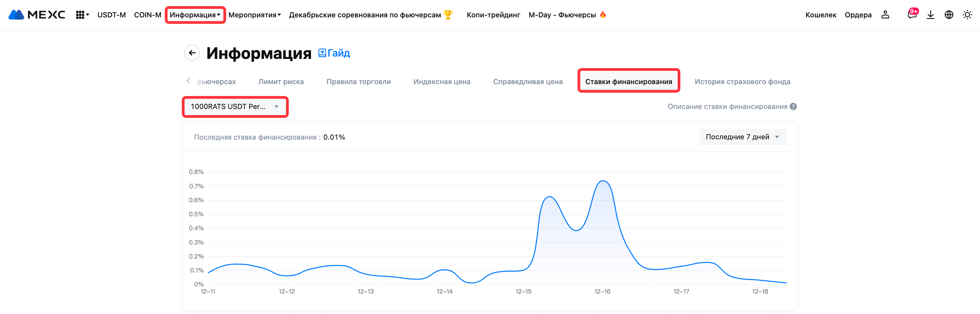This screenshot has width=980, height=314.
Task: Open the language globe icon
Action: 949,15
